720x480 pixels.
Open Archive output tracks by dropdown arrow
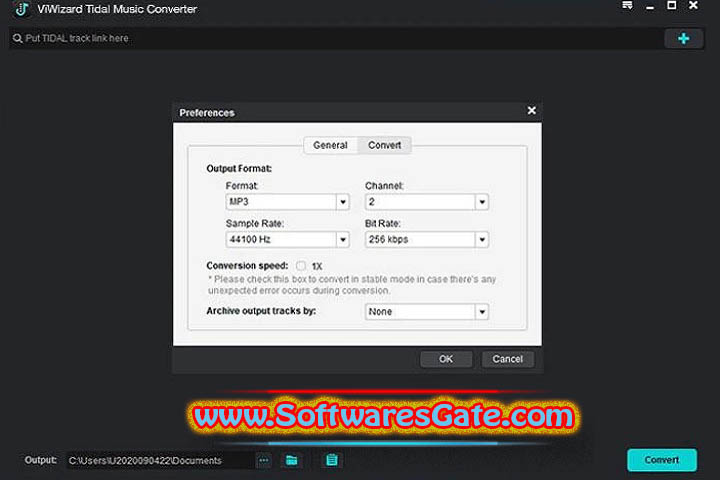pos(482,312)
